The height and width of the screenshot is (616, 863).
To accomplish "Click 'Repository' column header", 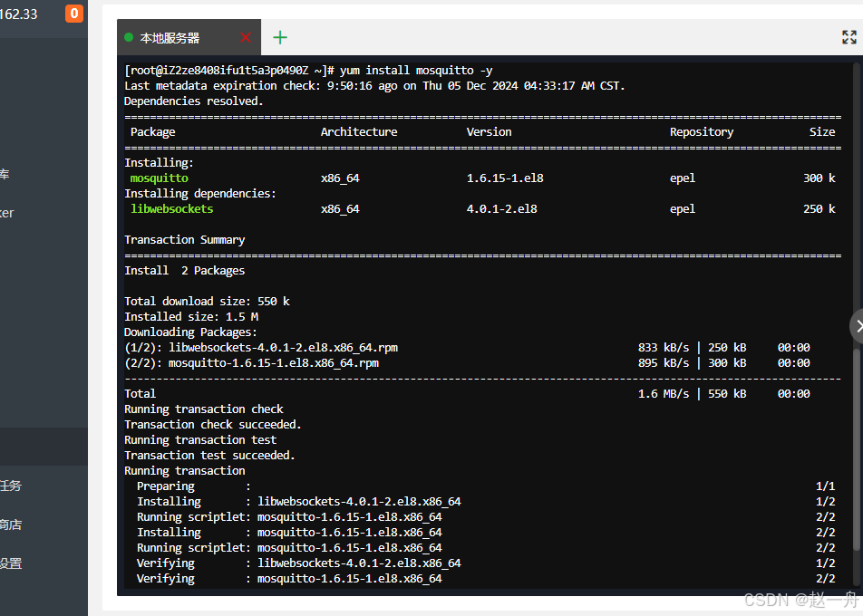I will point(702,132).
